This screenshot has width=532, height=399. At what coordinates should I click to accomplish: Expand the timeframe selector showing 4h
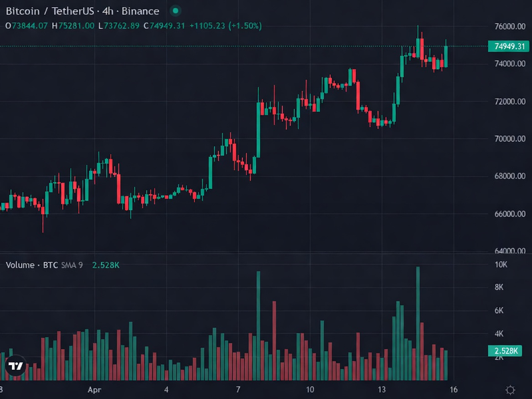coord(106,11)
